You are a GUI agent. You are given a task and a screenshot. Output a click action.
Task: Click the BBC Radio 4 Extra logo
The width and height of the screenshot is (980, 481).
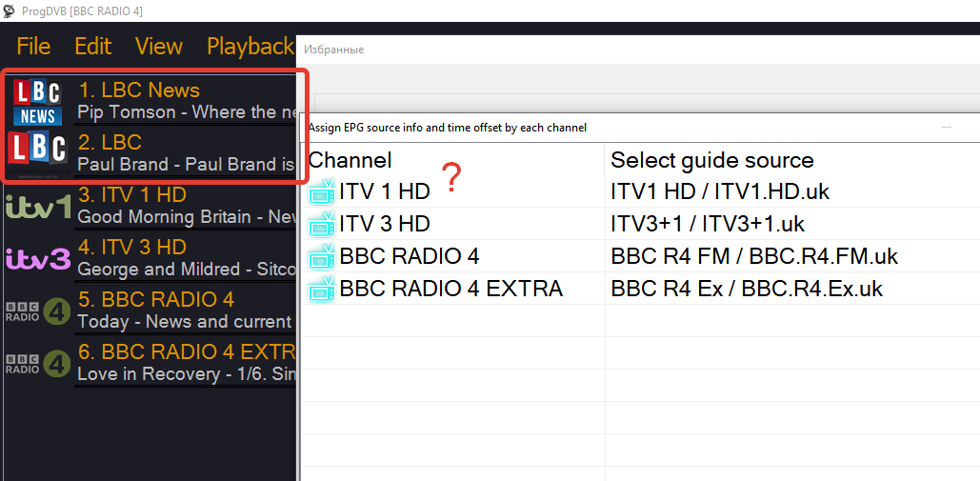pos(38,364)
